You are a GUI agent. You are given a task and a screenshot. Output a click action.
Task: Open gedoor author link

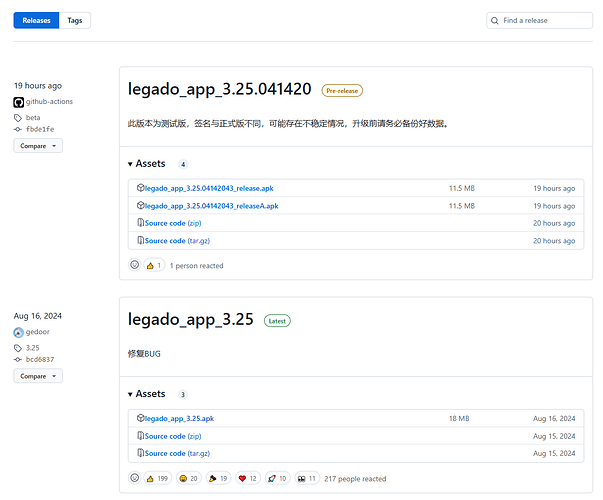pos(38,332)
